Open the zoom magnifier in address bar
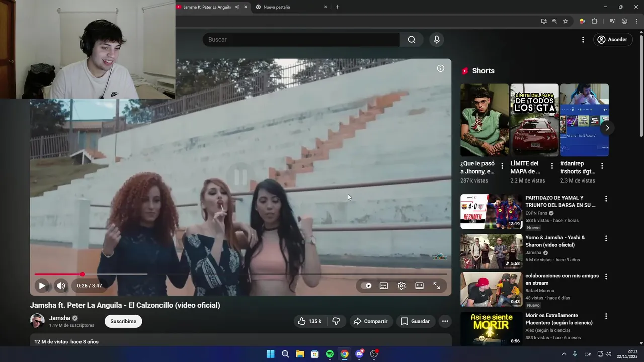The width and height of the screenshot is (644, 362). coord(554,21)
